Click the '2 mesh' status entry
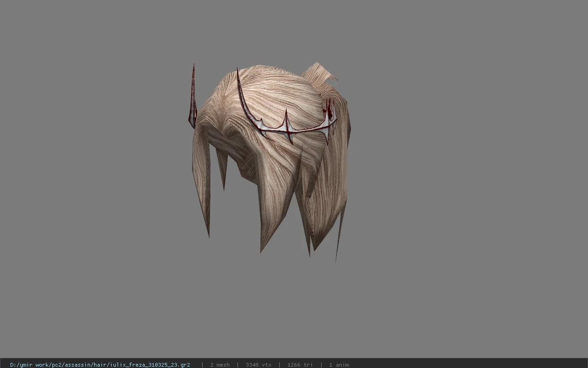The image size is (588, 368). click(x=220, y=365)
